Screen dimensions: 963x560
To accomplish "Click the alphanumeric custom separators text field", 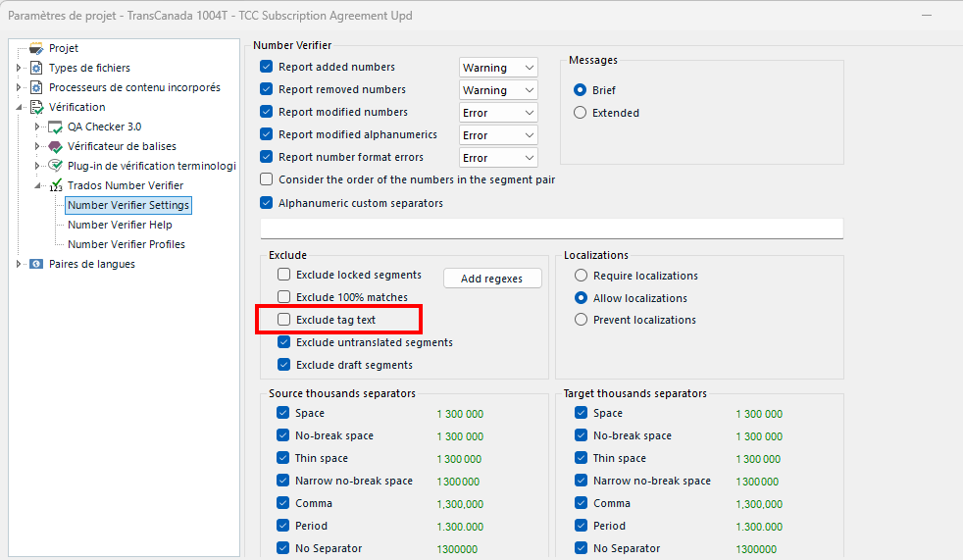I will coord(551,229).
